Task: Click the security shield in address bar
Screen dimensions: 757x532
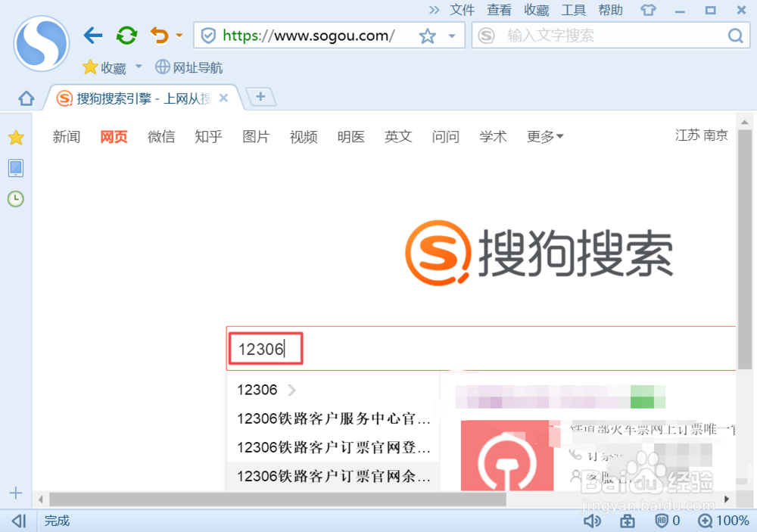Action: (x=208, y=36)
